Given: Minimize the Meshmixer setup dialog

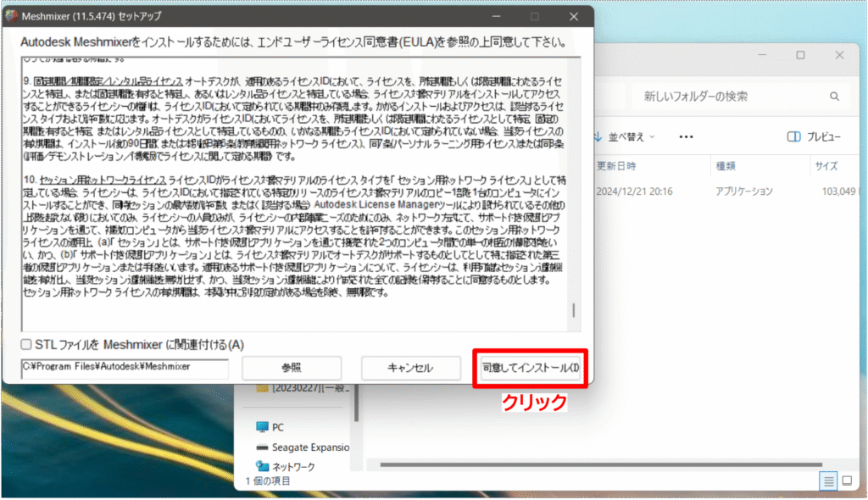Looking at the screenshot, I should [x=496, y=17].
